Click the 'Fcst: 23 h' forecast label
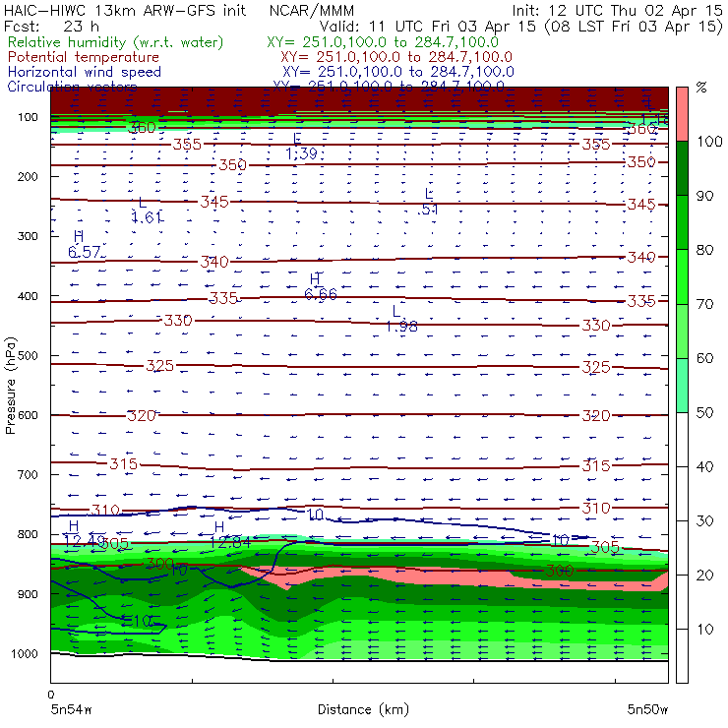Image resolution: width=728 pixels, height=728 pixels. point(51,27)
